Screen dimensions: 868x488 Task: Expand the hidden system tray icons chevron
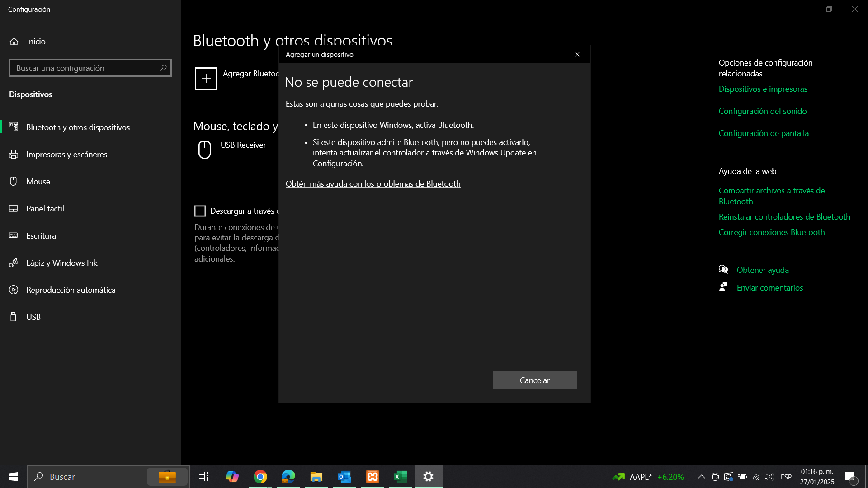(x=702, y=477)
